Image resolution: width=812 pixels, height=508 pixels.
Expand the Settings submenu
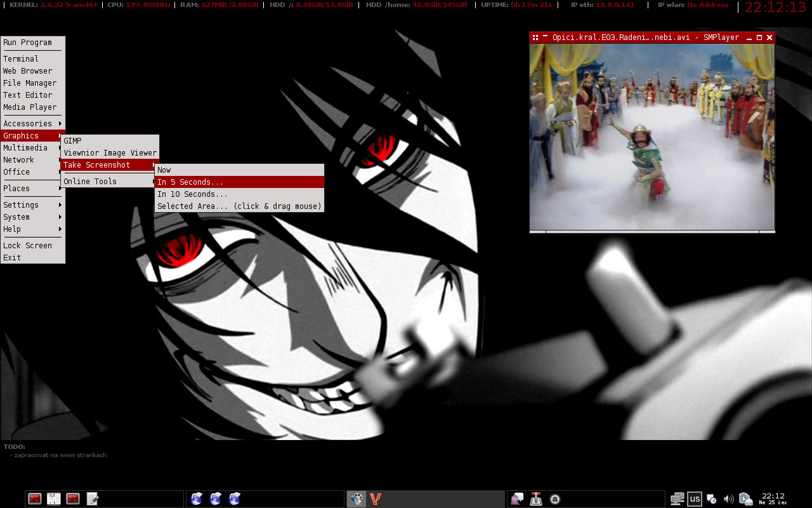[33, 205]
